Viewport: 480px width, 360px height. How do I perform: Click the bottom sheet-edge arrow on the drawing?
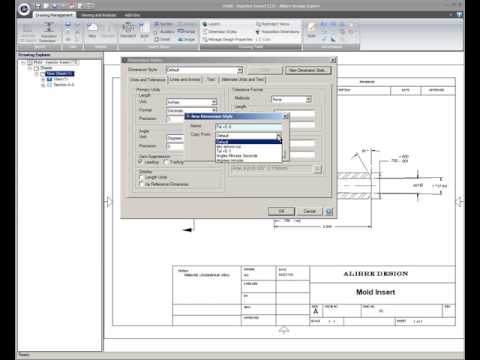pos(284,330)
